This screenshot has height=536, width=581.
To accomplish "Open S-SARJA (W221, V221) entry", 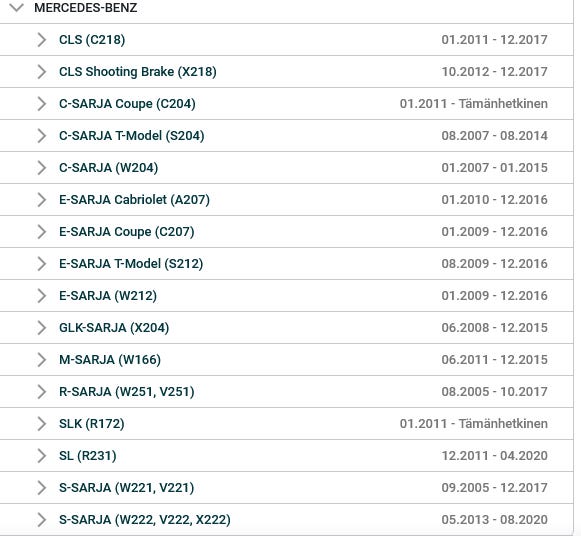I will pyautogui.click(x=127, y=488).
